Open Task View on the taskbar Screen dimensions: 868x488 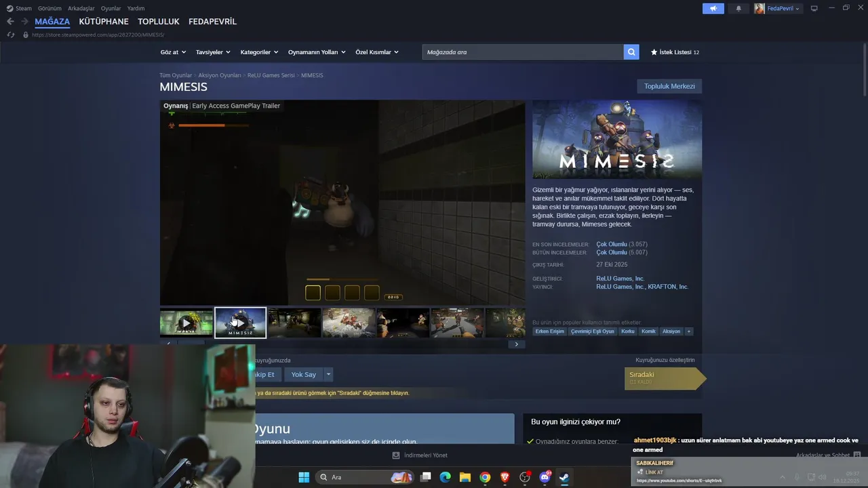tap(426, 477)
